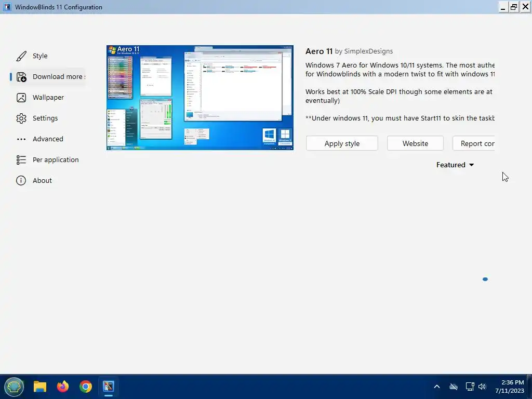
Task: Open the taskbar clock and date
Action: point(509,387)
